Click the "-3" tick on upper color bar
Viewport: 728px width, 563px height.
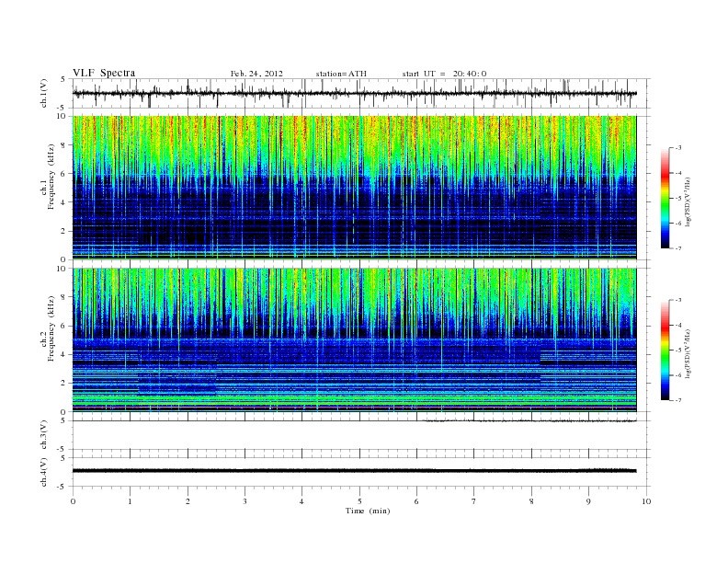(678, 148)
